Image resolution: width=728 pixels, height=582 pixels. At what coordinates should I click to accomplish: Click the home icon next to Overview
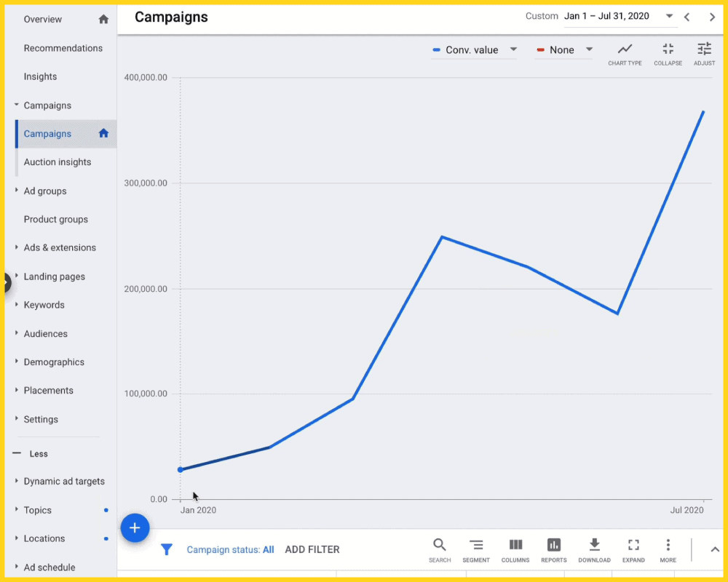103,19
